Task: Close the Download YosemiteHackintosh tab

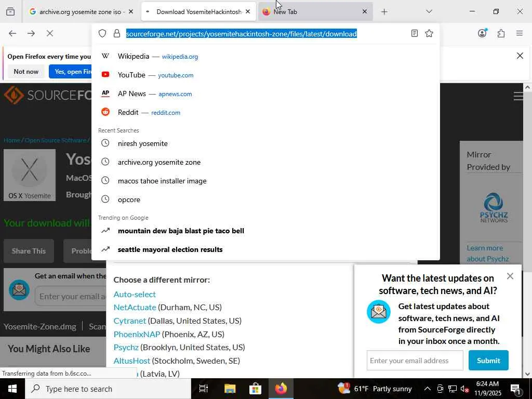Action: pyautogui.click(x=248, y=11)
